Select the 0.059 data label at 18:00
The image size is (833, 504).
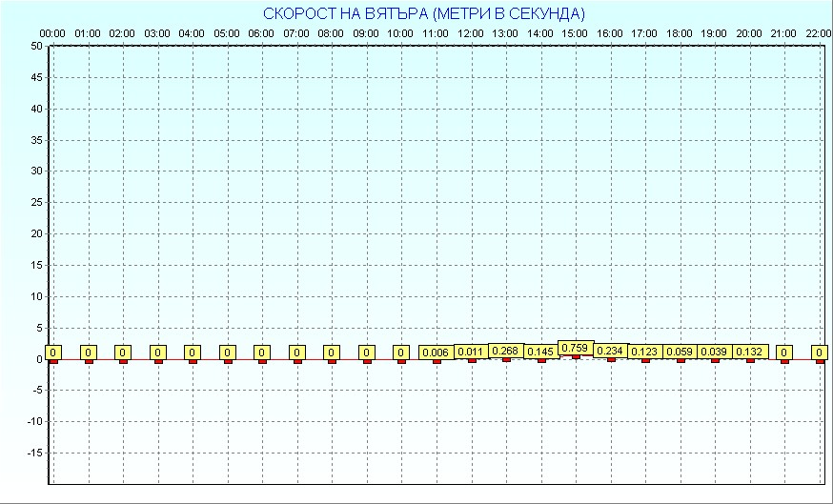pos(680,352)
